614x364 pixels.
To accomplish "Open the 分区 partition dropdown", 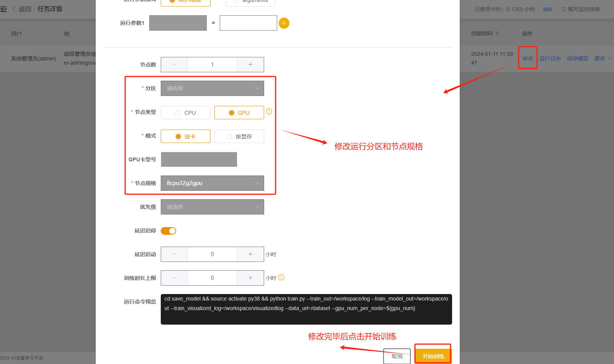I will tap(212, 88).
